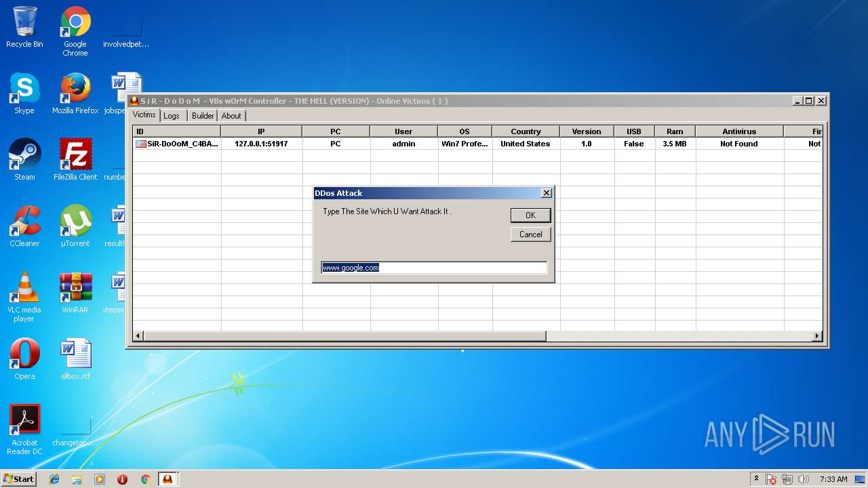868x488 pixels.
Task: Click the USB column header
Action: [635, 131]
